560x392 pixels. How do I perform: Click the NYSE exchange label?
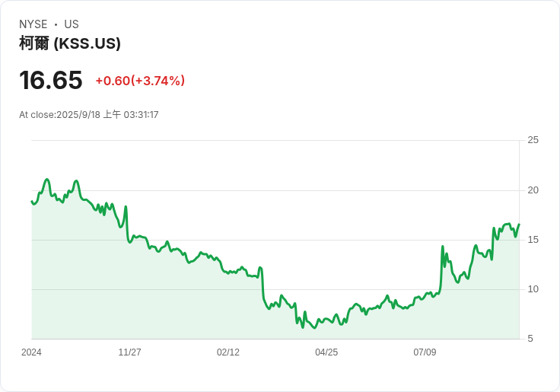point(33,24)
